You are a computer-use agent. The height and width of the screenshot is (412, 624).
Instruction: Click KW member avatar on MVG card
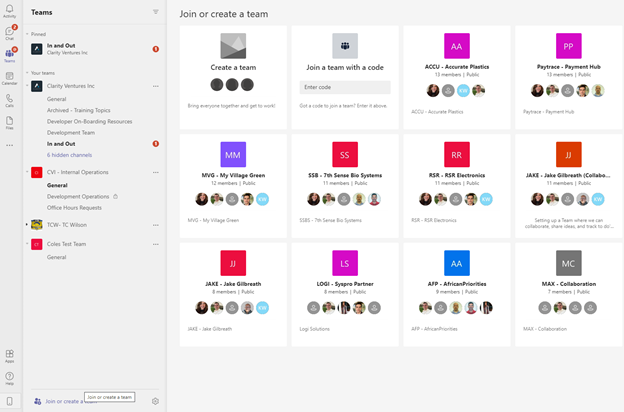pos(262,199)
